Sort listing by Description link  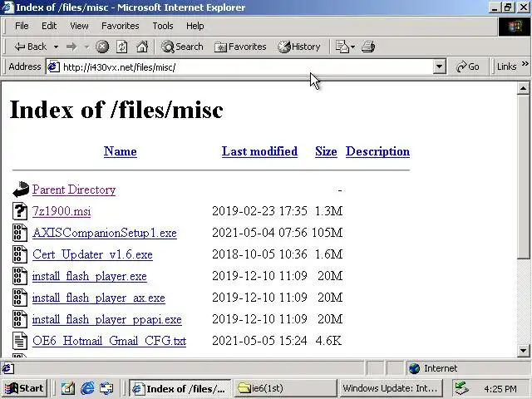[377, 151]
